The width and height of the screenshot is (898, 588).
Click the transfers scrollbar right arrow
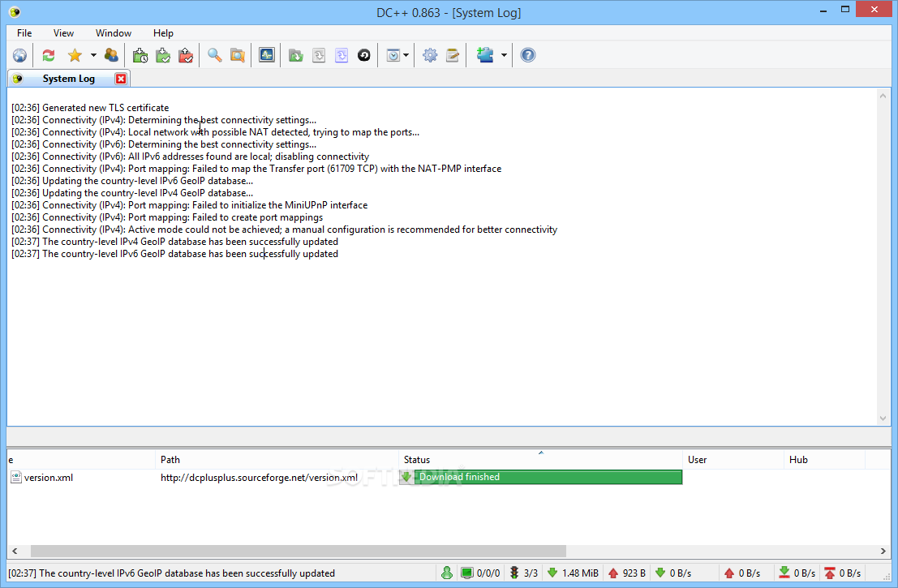[x=883, y=551]
